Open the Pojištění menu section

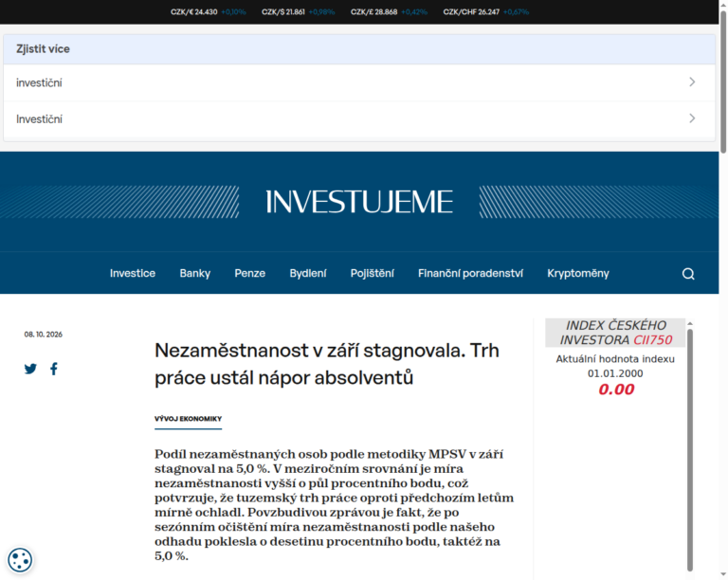[372, 273]
